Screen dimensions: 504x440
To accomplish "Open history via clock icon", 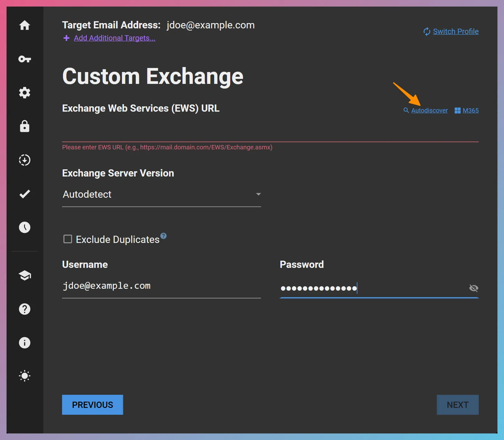I will point(25,227).
